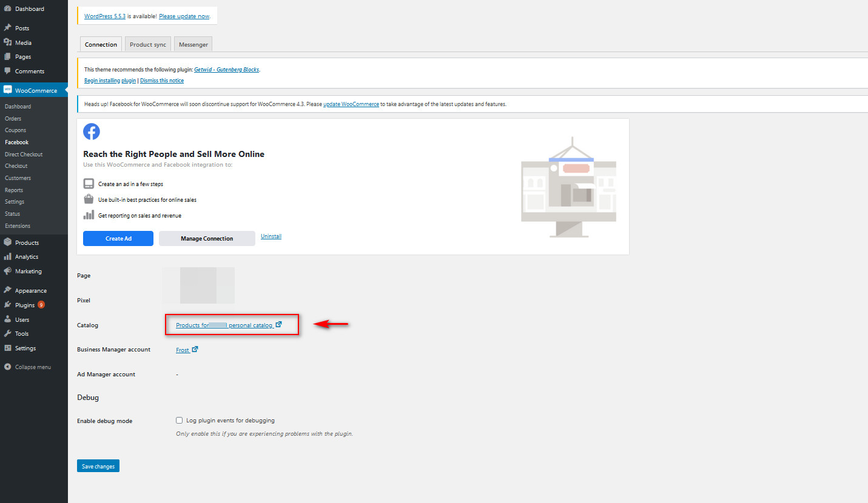868x503 pixels.
Task: Switch to the Connection tab
Action: [x=101, y=44]
